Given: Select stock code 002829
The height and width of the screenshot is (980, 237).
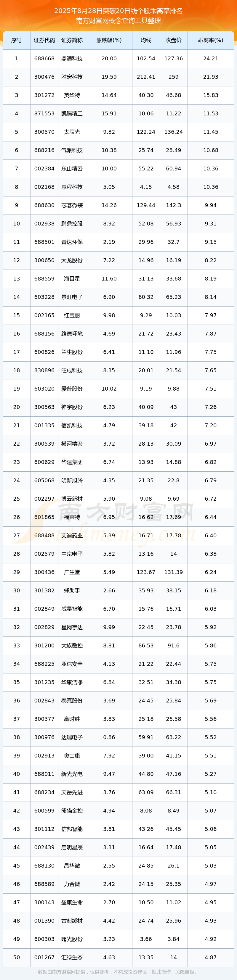Looking at the screenshot, I should (x=44, y=627).
